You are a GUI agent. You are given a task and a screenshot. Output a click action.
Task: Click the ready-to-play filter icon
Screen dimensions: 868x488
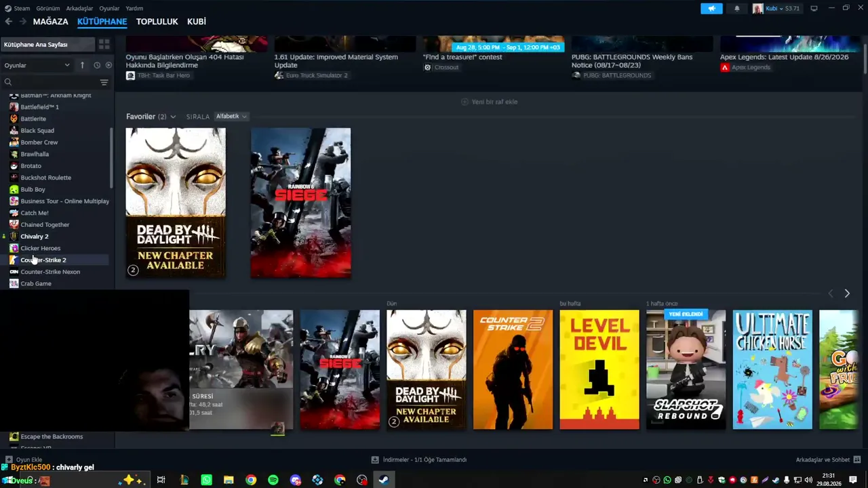[108, 65]
